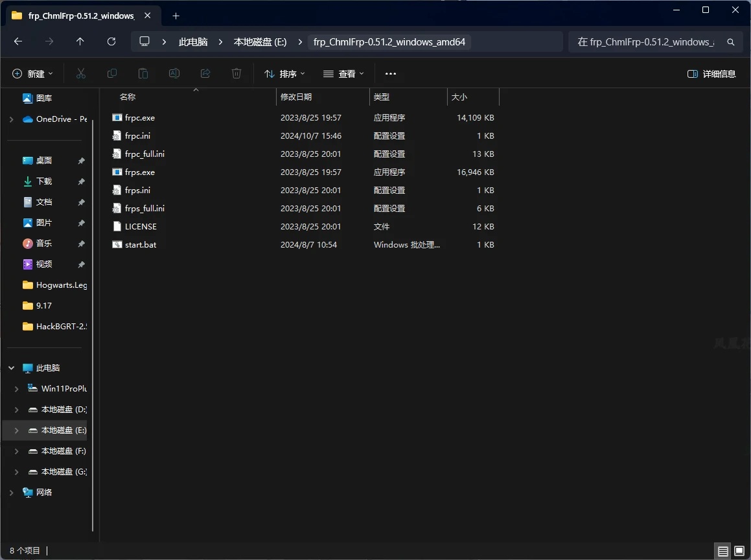Go up one folder level with Up arrow

(80, 41)
